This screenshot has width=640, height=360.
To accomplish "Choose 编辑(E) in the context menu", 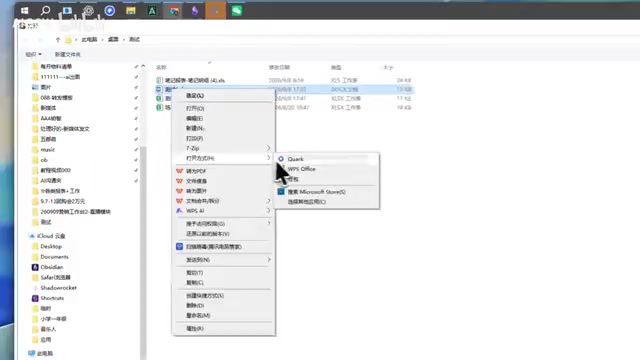I will click(194, 118).
